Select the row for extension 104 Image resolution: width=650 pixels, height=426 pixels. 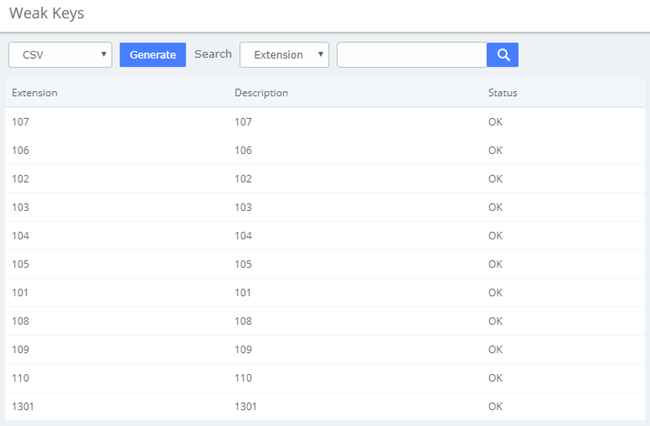pos(325,236)
